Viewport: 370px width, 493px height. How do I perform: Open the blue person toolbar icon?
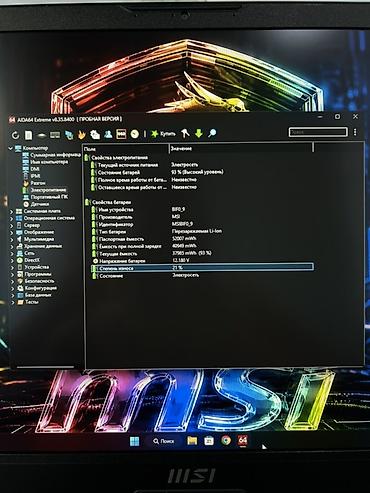point(108,134)
